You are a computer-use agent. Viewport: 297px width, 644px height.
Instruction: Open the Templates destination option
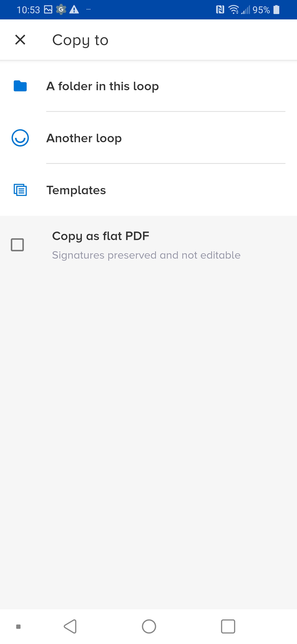point(148,190)
